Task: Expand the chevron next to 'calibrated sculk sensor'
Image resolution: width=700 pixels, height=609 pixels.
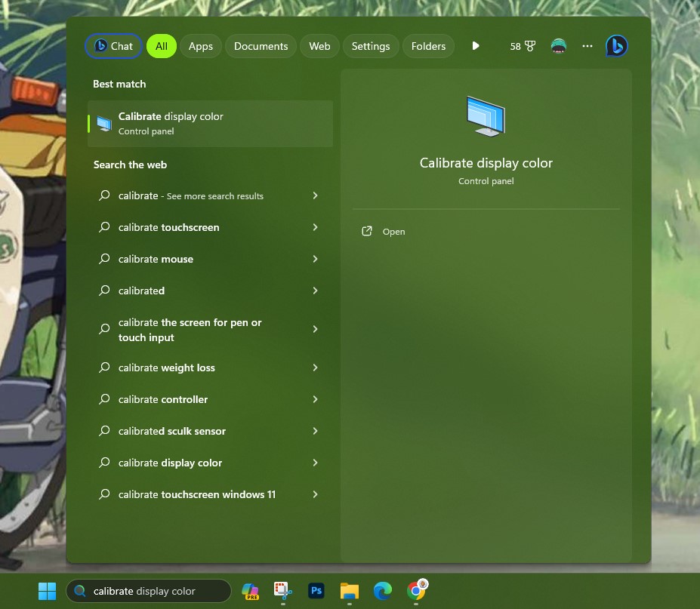Action: 315,431
